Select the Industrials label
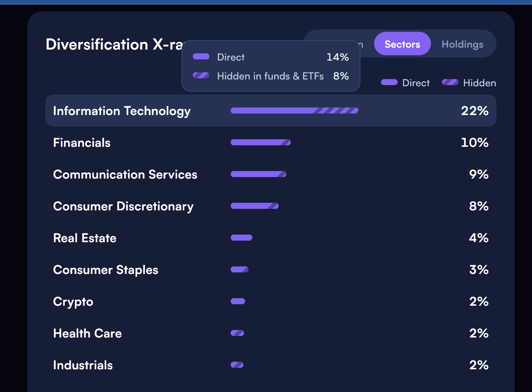 83,365
